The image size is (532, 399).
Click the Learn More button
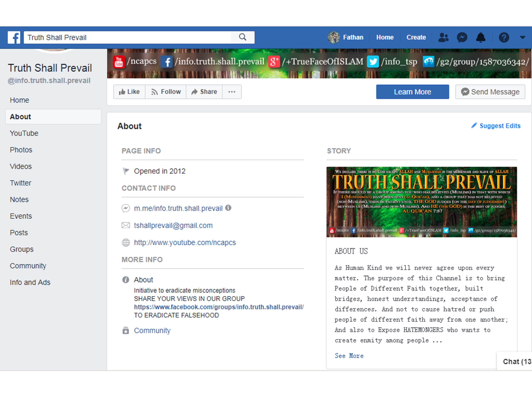coord(412,92)
